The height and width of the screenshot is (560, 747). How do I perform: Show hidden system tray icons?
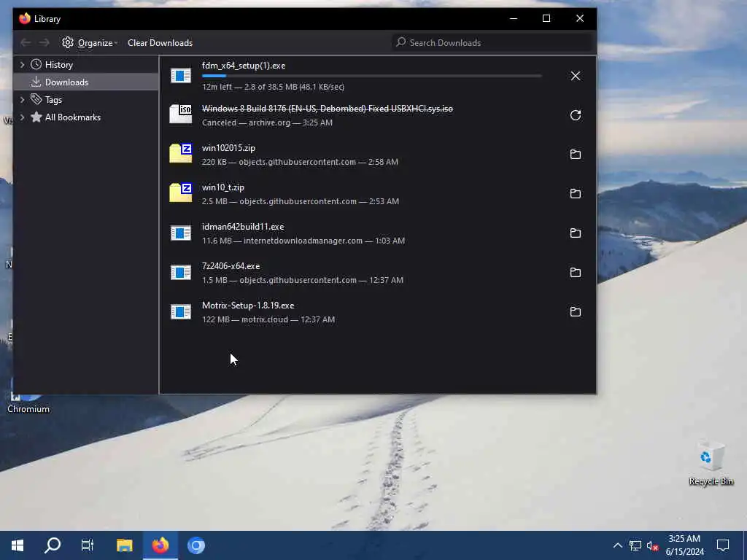(617, 545)
